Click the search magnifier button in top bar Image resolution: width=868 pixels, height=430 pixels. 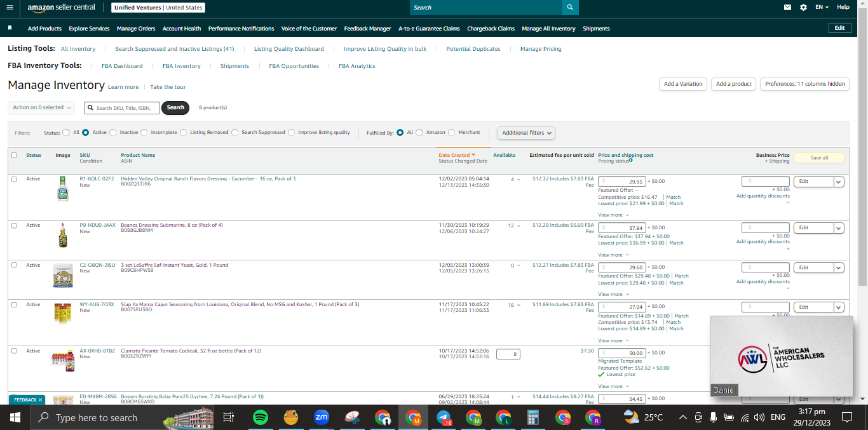point(570,7)
